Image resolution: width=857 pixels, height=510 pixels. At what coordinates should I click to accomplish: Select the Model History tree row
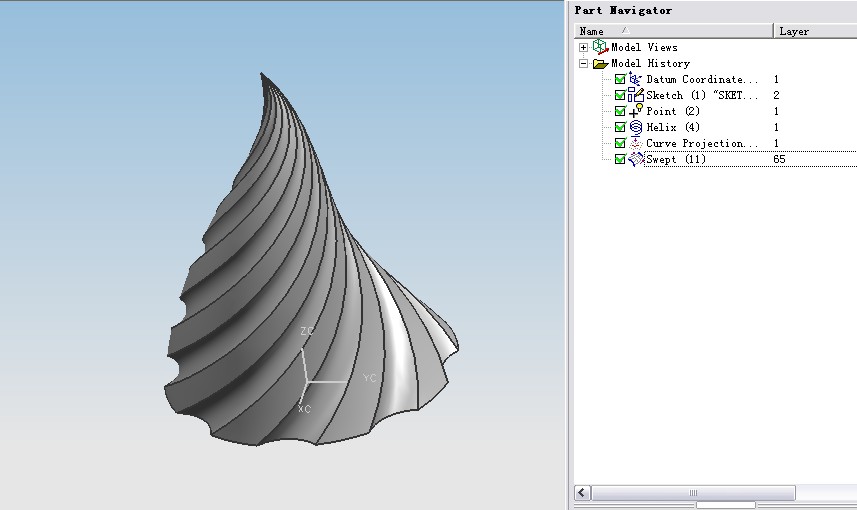650,63
